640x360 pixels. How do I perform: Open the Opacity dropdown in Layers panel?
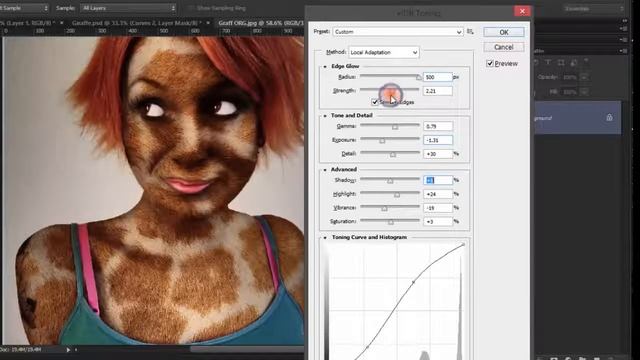coord(584,77)
